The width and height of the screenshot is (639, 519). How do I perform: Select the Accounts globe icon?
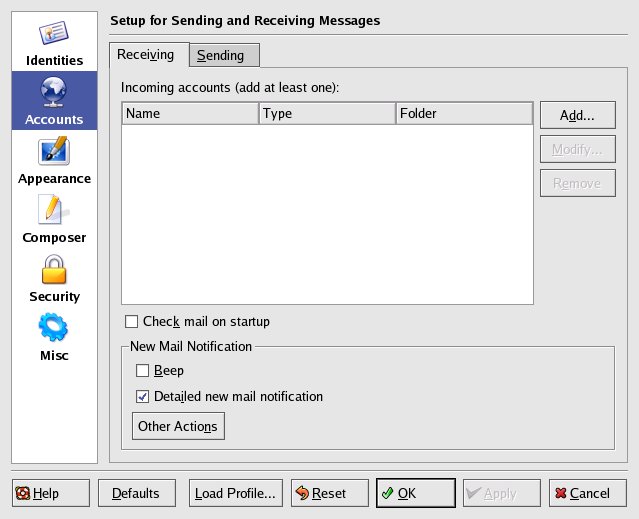point(54,101)
